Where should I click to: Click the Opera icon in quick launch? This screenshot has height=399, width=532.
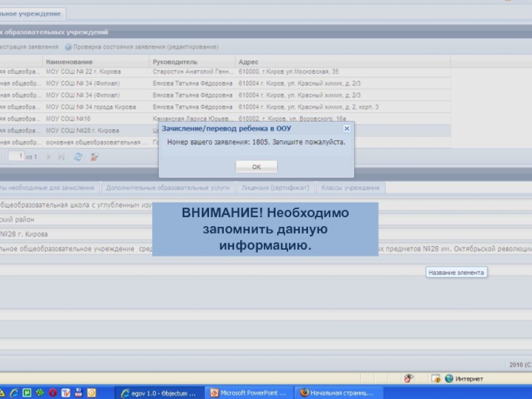[x=52, y=392]
